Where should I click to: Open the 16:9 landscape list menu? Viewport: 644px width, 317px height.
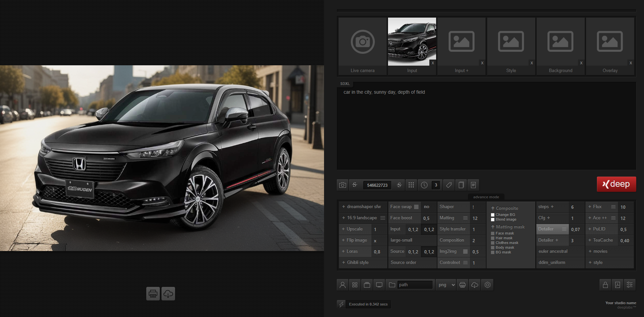click(383, 218)
